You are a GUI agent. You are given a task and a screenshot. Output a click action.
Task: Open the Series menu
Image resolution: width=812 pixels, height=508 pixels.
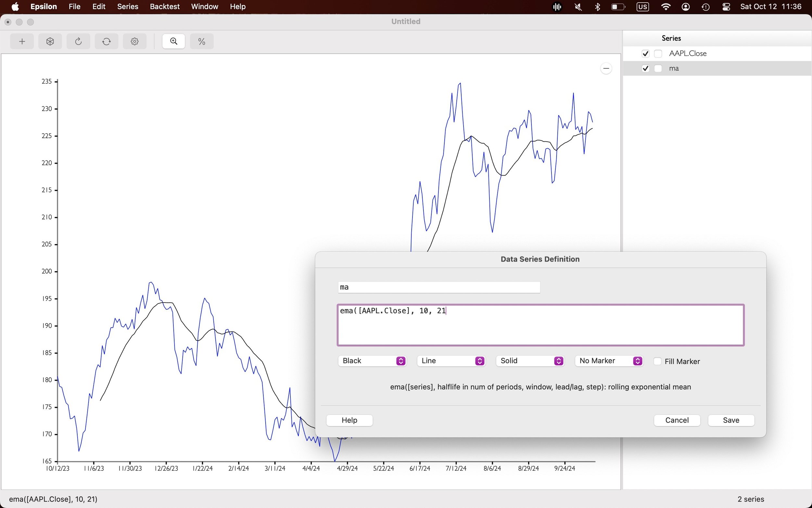pos(128,7)
